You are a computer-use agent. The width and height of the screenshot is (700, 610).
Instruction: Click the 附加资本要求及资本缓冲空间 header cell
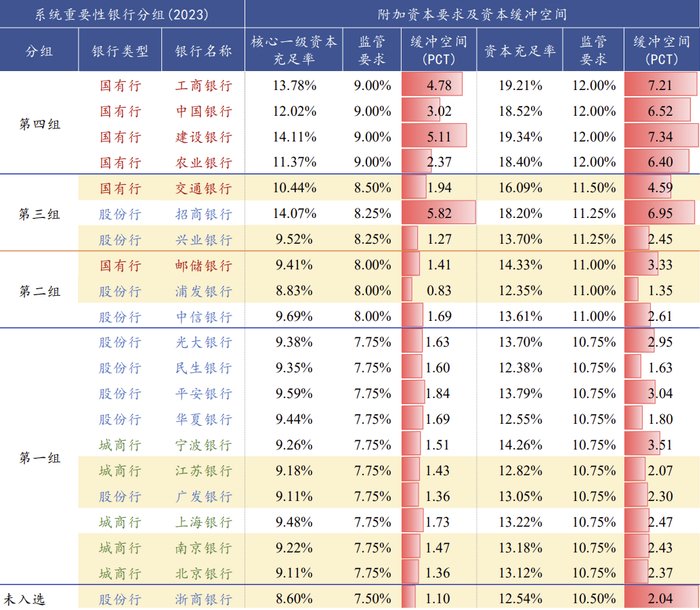pyautogui.click(x=472, y=14)
